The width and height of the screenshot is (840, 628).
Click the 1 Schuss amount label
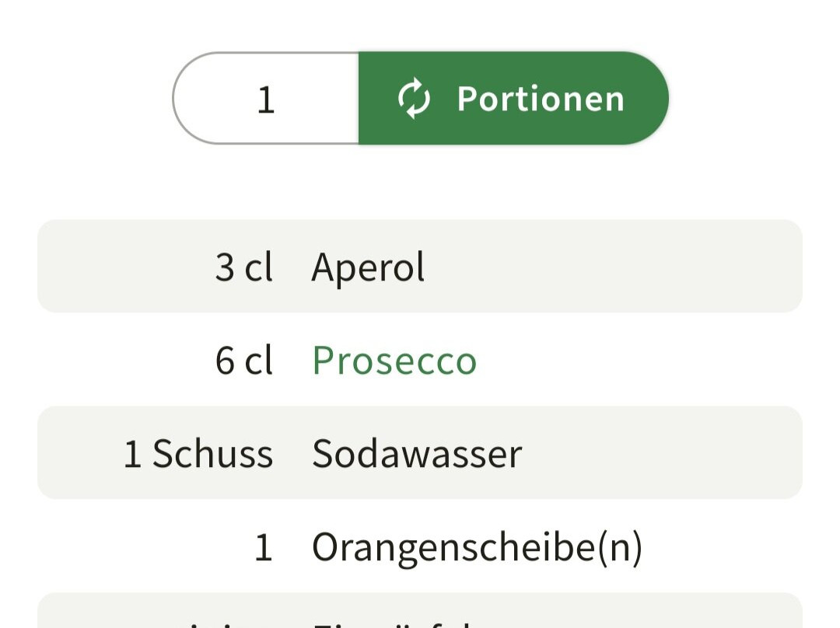point(198,454)
